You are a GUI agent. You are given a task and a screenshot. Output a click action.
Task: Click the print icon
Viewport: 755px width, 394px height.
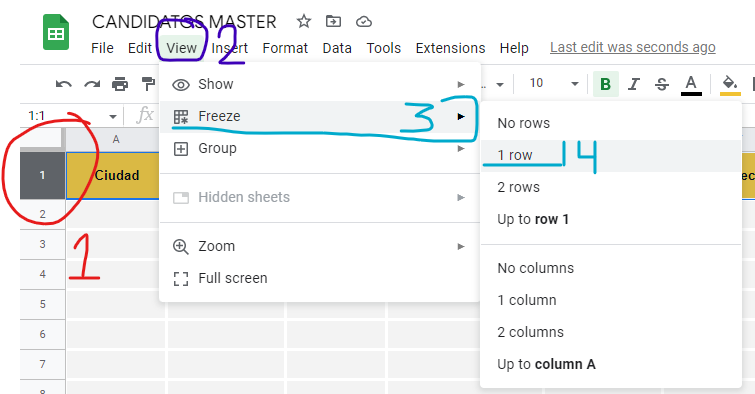(120, 84)
